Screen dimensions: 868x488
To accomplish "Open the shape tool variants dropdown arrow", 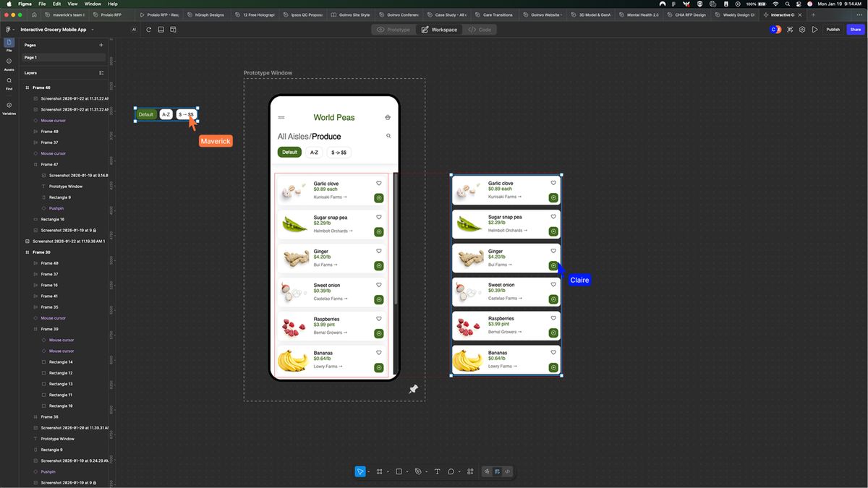I will 407,471.
